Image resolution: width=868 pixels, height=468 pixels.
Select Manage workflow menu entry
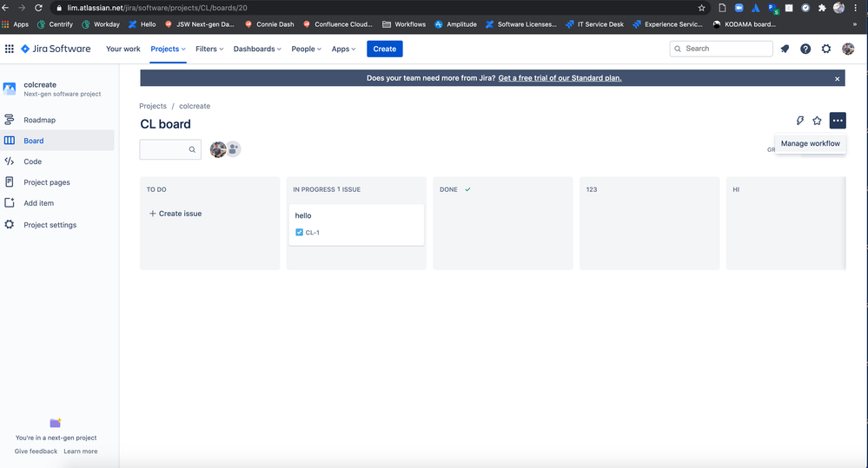coord(811,143)
